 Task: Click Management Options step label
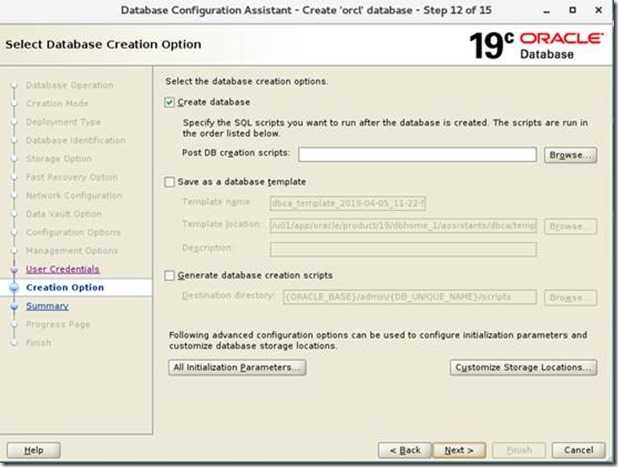tap(72, 251)
